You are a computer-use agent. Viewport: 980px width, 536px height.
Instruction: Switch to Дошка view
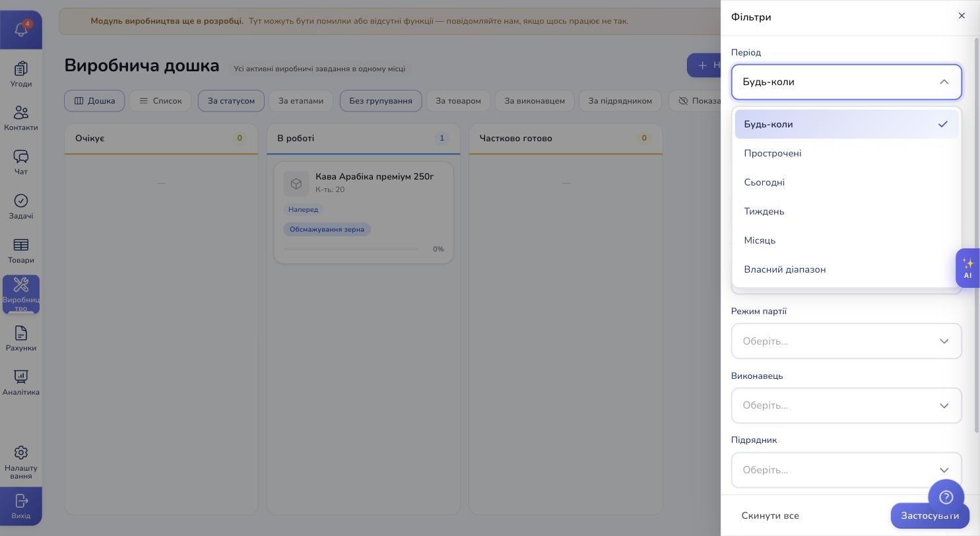pos(94,101)
